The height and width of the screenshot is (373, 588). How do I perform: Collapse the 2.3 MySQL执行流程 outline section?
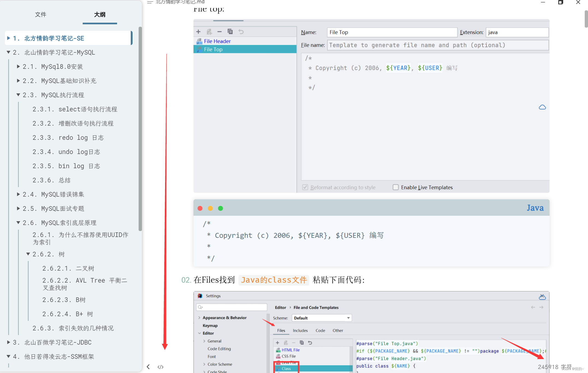18,95
